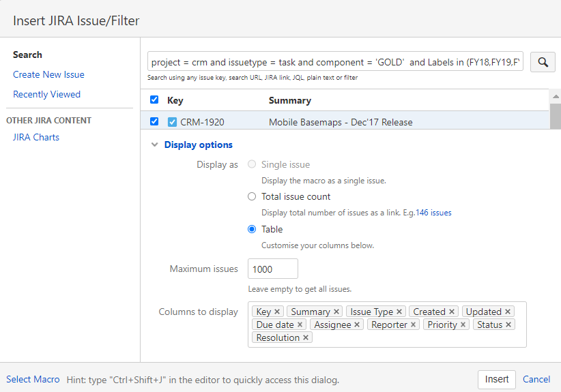The height and width of the screenshot is (392, 561).
Task: Remove the Priority column tag
Action: pyautogui.click(x=463, y=325)
